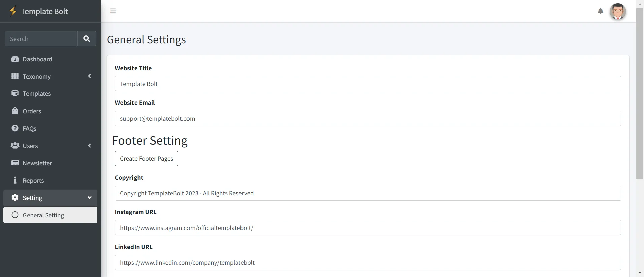Select the General Setting circle marker

click(x=15, y=215)
